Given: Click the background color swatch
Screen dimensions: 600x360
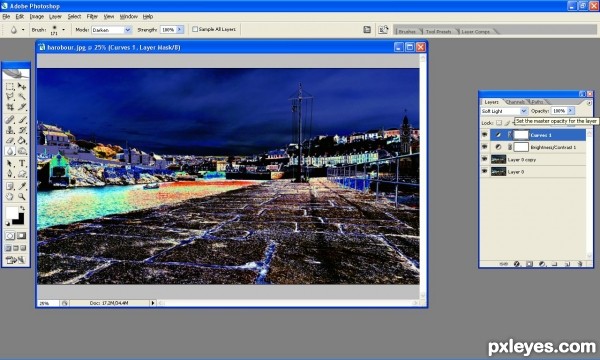Looking at the screenshot, I should click(19, 220).
